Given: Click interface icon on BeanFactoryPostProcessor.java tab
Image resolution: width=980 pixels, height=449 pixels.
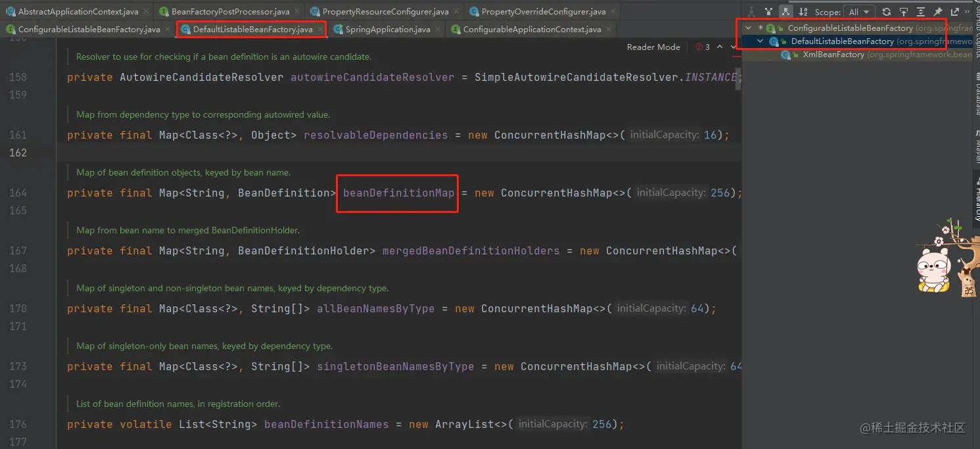Looking at the screenshot, I should click(164, 12).
